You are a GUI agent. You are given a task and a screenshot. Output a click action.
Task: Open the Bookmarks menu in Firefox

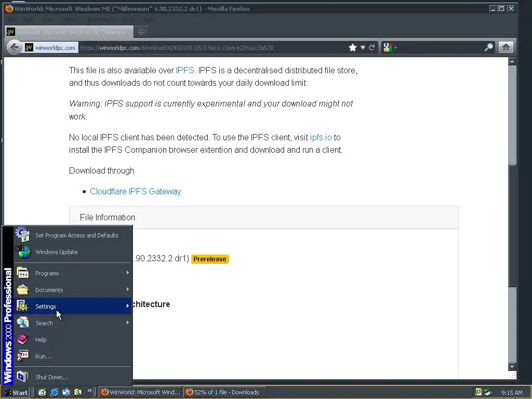click(101, 19)
